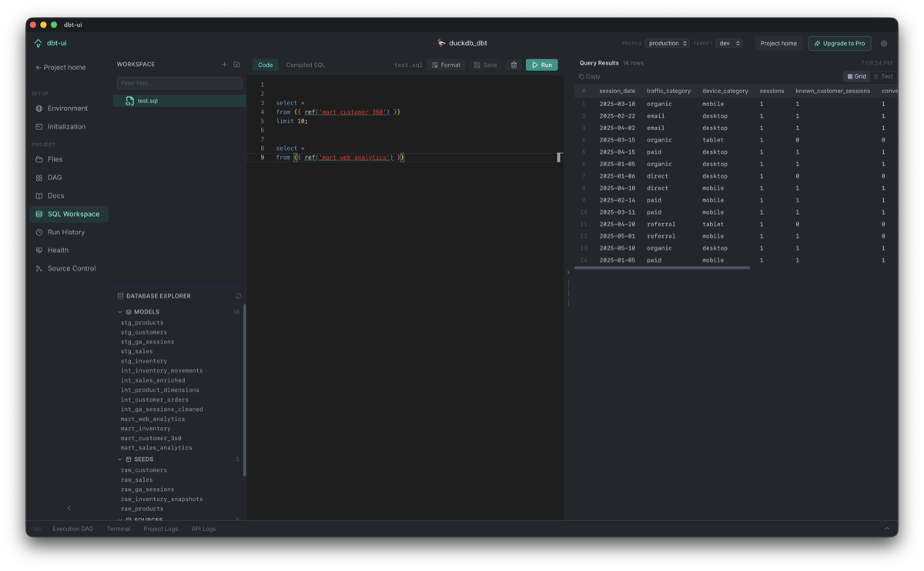
Task: Expand the results side panel chevron
Action: 568,272
